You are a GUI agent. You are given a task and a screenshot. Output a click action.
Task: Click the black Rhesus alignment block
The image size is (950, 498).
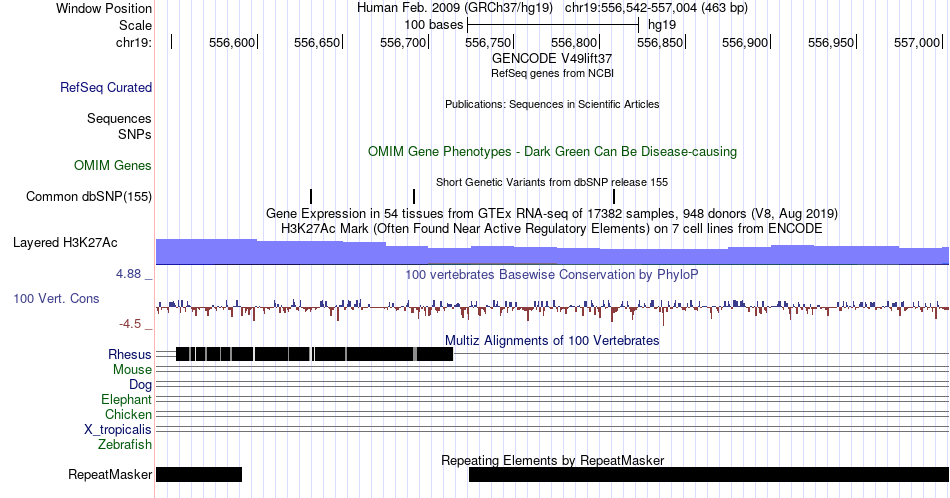[x=314, y=354]
